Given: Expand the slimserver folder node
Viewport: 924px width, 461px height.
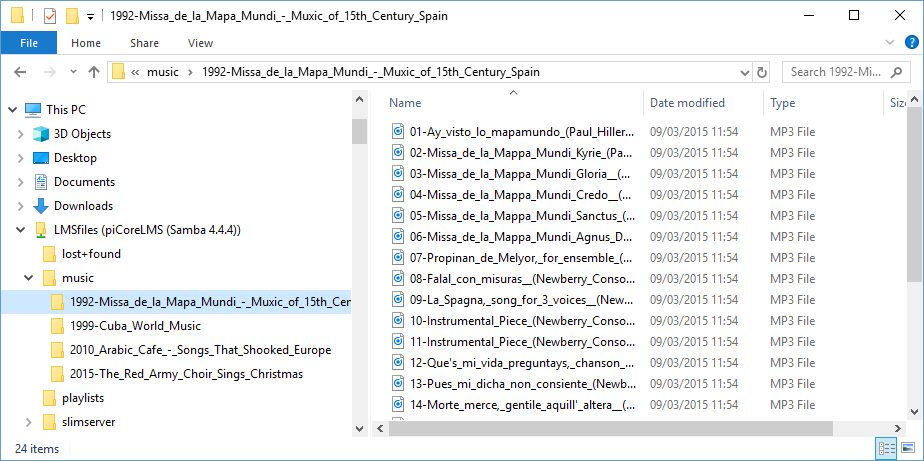Looking at the screenshot, I should coord(28,422).
